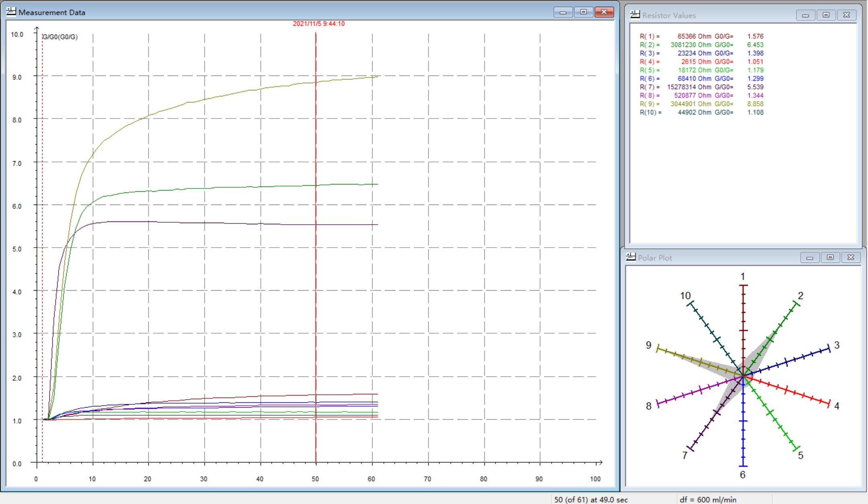Maximize the Polar Plot window
The height and width of the screenshot is (504, 868).
point(830,258)
